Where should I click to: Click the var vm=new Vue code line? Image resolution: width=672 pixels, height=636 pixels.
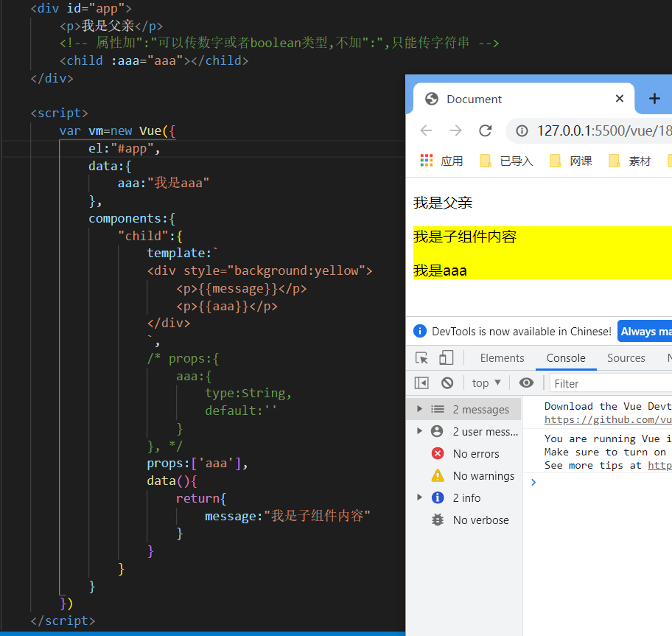(117, 130)
